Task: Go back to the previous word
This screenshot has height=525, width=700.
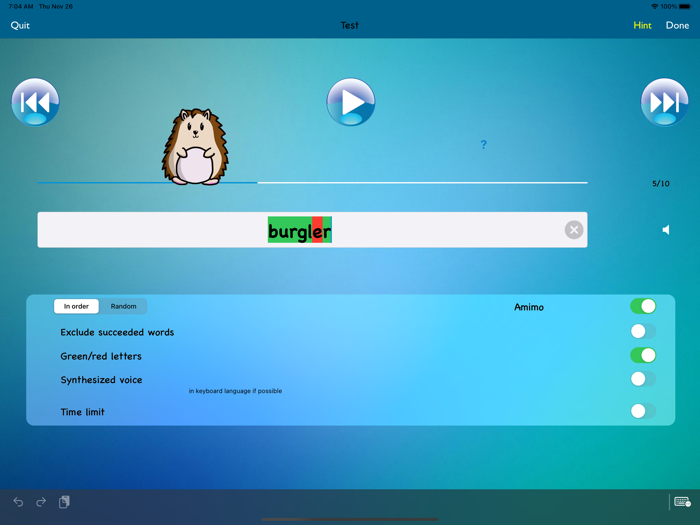Action: 35,102
